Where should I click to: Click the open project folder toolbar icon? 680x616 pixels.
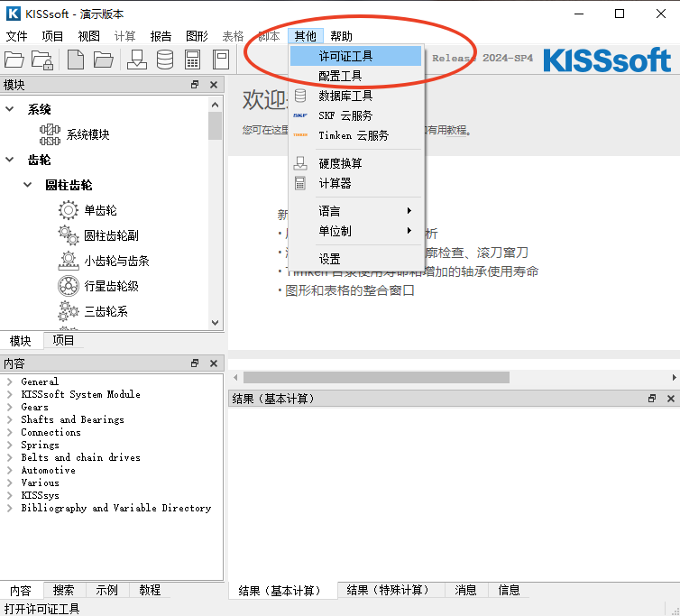14,60
